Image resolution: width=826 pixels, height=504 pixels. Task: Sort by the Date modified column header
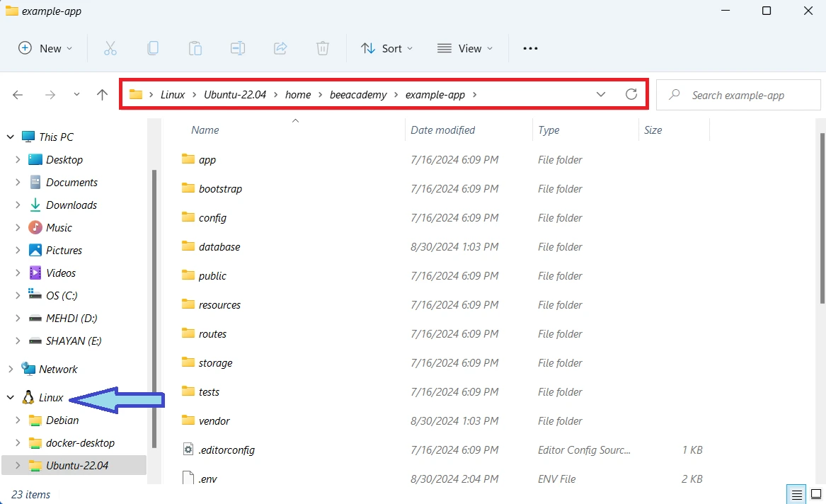click(x=443, y=130)
